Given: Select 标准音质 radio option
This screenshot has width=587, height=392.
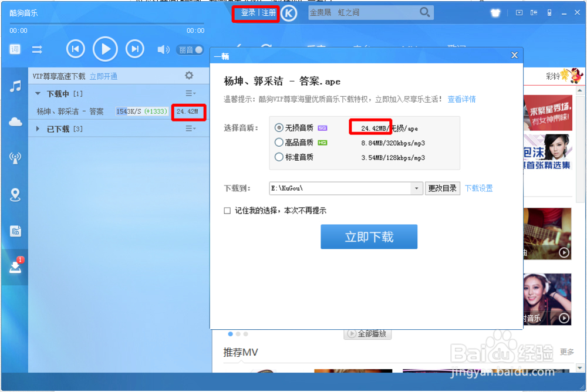Looking at the screenshot, I should [278, 157].
